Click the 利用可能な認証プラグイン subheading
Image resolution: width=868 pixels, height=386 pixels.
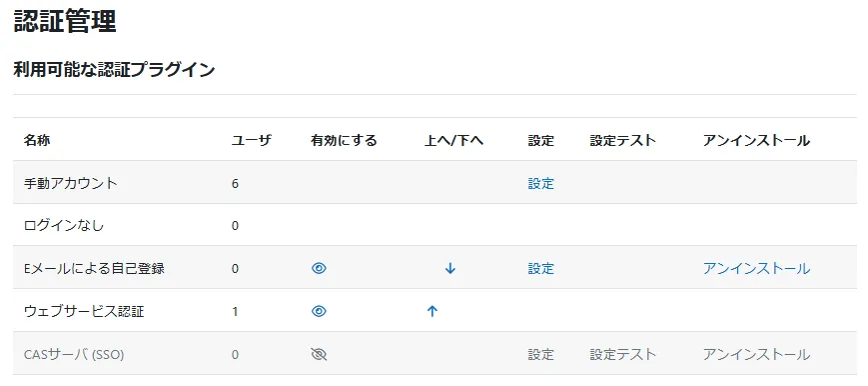click(114, 70)
